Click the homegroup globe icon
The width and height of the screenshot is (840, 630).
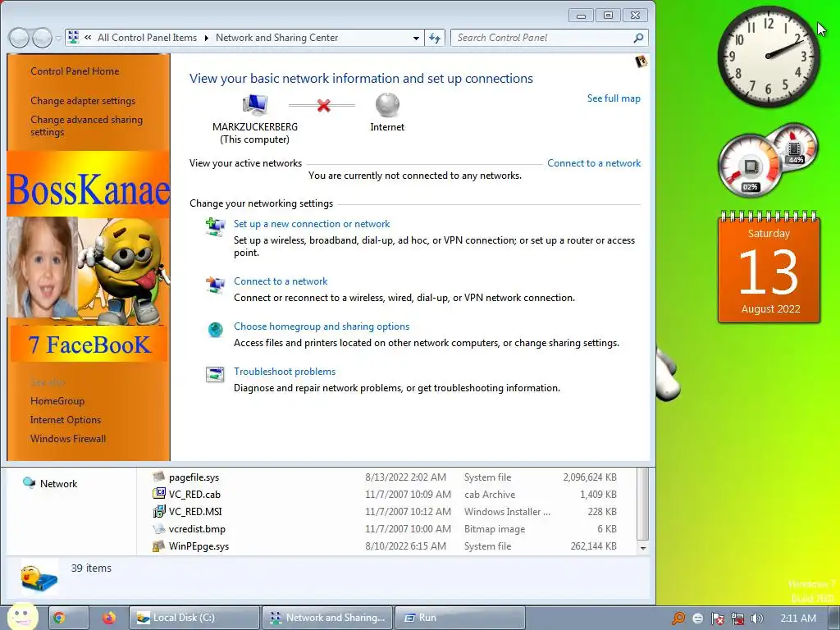(216, 330)
